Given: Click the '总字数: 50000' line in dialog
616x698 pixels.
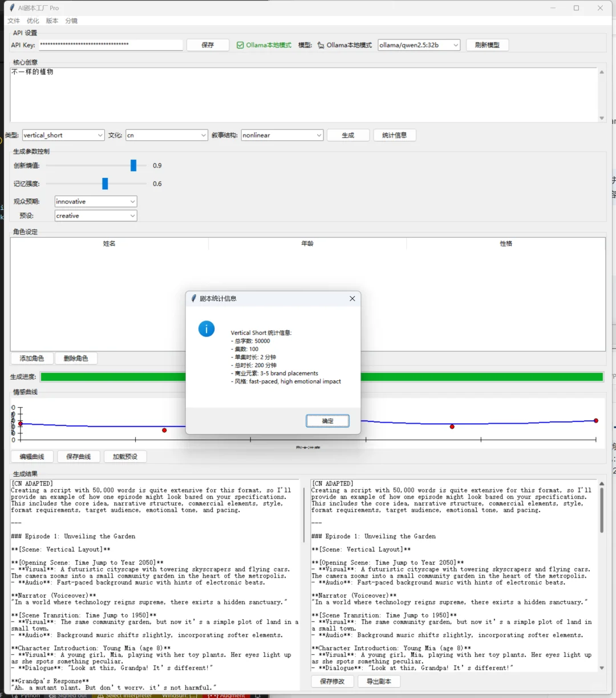Looking at the screenshot, I should click(250, 341).
